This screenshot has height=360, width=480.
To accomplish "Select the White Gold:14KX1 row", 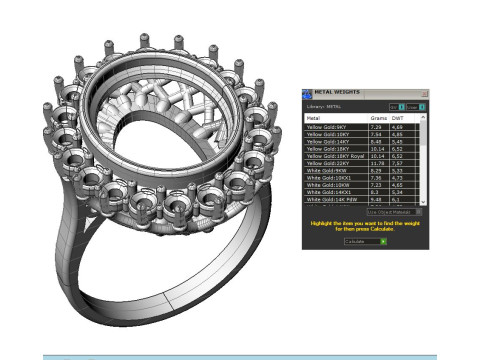I will pos(362,192).
